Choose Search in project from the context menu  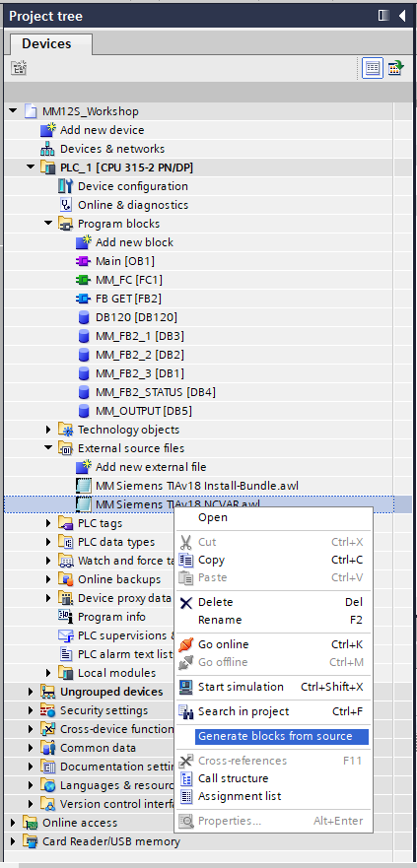click(274, 711)
